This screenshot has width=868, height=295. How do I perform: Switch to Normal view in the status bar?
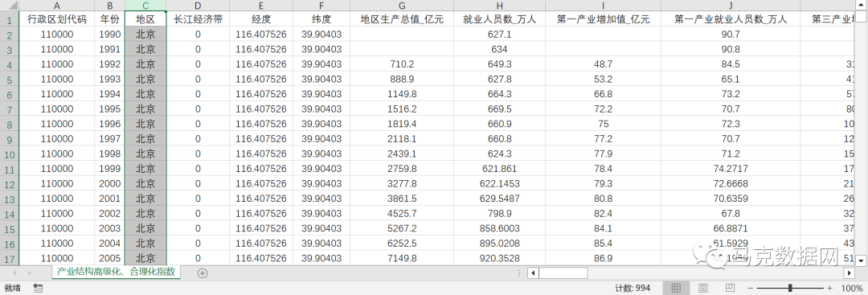[x=675, y=288]
